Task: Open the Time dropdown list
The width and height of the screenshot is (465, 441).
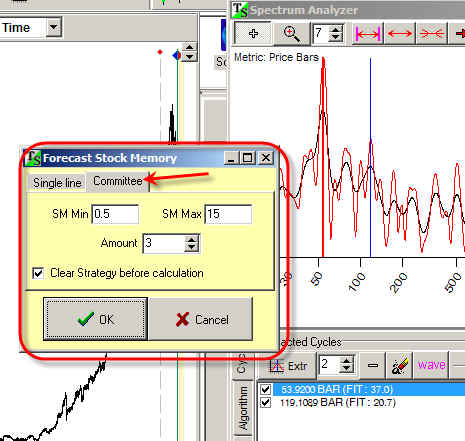Action: pyautogui.click(x=54, y=27)
